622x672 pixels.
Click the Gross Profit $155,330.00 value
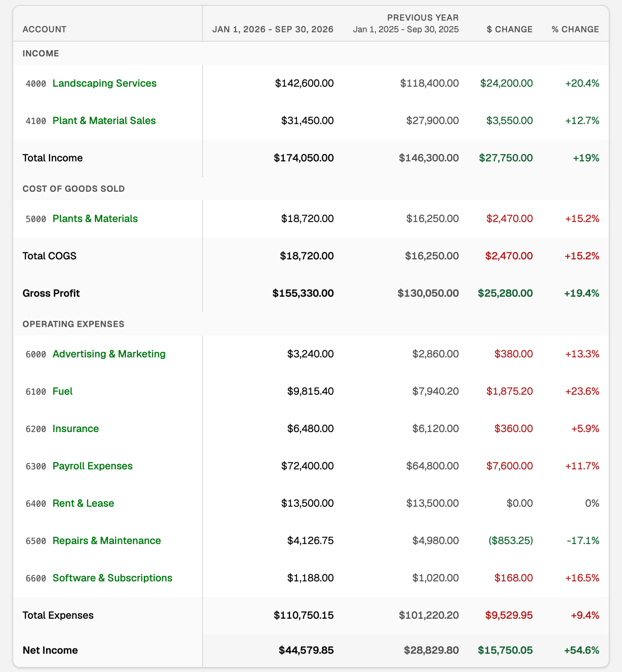click(303, 293)
